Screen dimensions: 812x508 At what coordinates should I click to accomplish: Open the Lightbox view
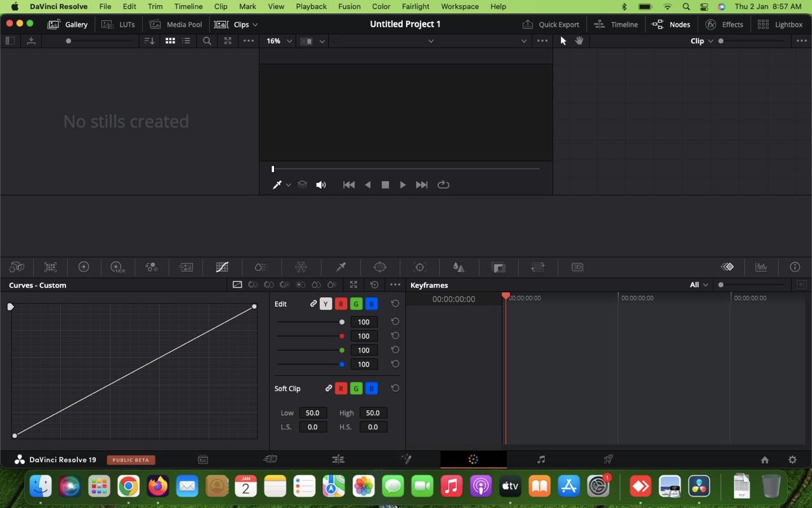coord(780,25)
